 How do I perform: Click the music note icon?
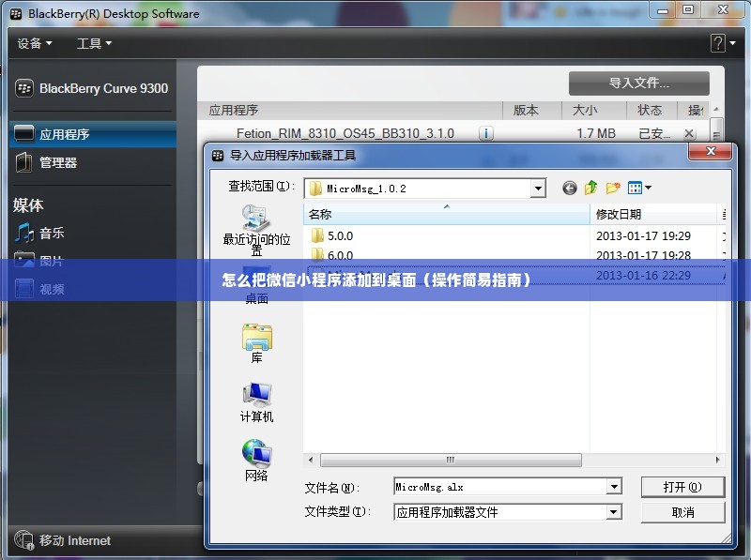pyautogui.click(x=24, y=234)
